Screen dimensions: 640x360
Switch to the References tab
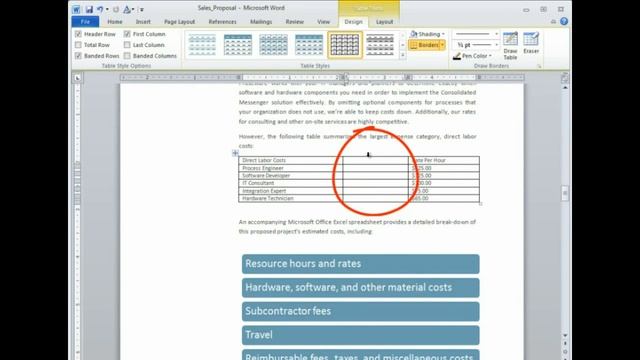pyautogui.click(x=222, y=22)
